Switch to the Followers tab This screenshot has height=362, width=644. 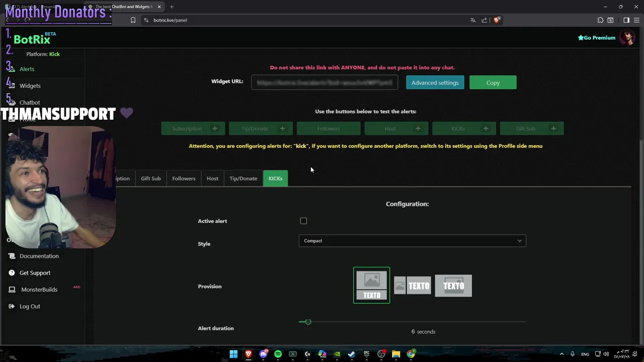pyautogui.click(x=184, y=178)
